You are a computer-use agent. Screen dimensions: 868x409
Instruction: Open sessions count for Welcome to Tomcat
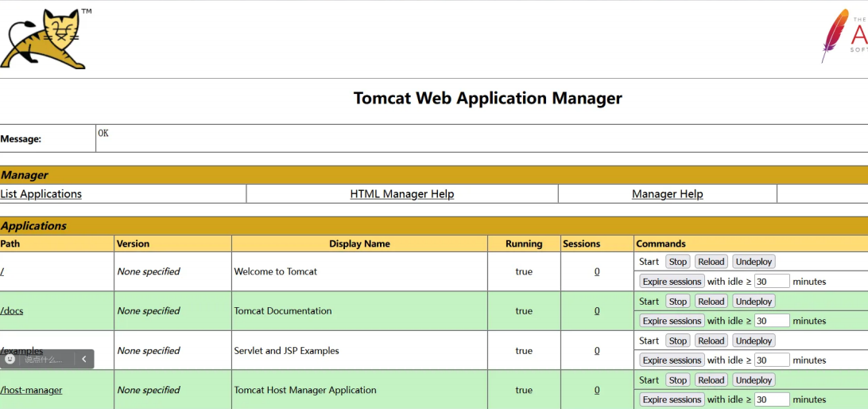coord(597,271)
